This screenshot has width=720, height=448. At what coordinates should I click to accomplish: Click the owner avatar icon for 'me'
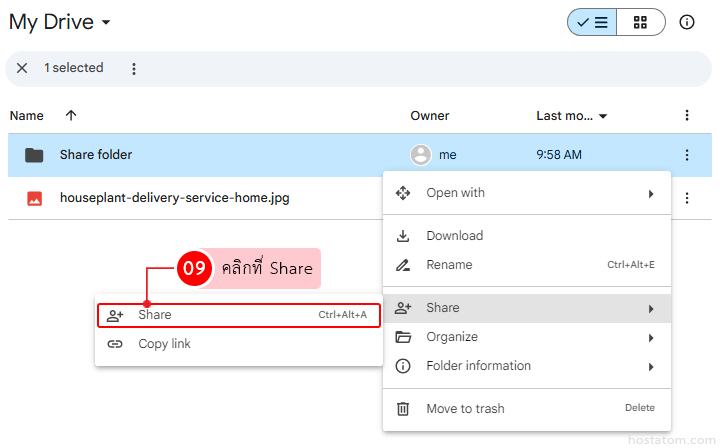[x=421, y=155]
